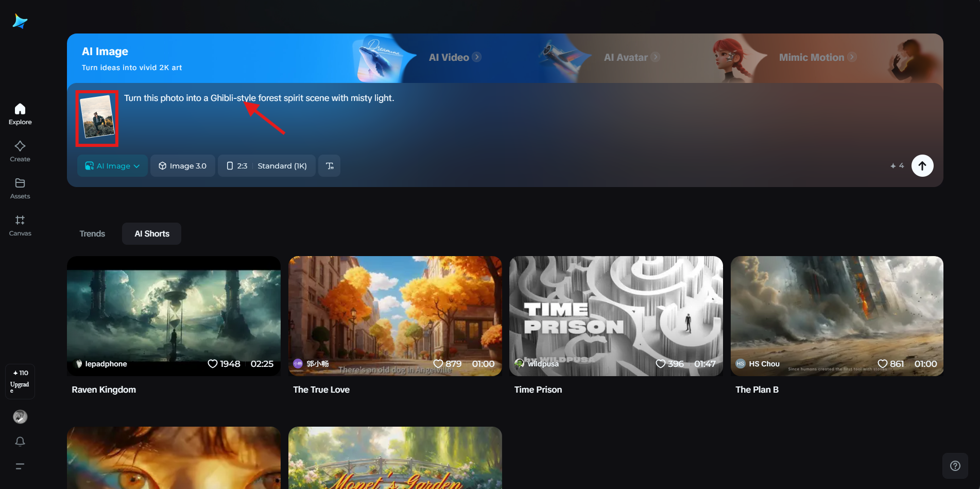The width and height of the screenshot is (980, 489).
Task: Open the Mimic Motion arrow icon
Action: (x=852, y=57)
